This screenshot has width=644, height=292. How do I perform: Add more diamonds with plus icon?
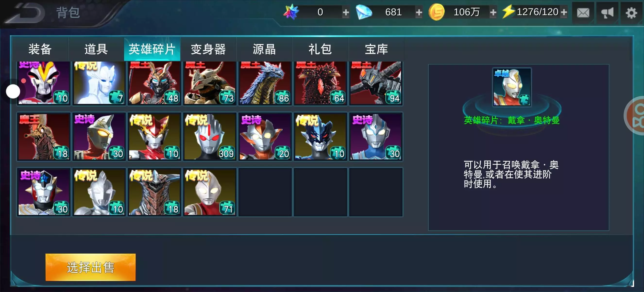tap(419, 12)
